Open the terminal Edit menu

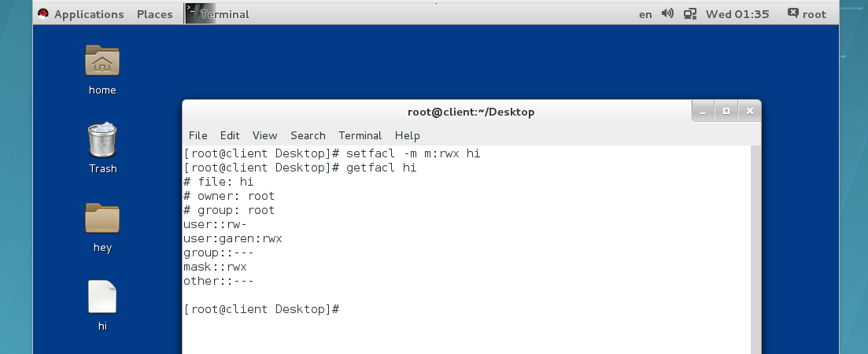click(x=230, y=135)
